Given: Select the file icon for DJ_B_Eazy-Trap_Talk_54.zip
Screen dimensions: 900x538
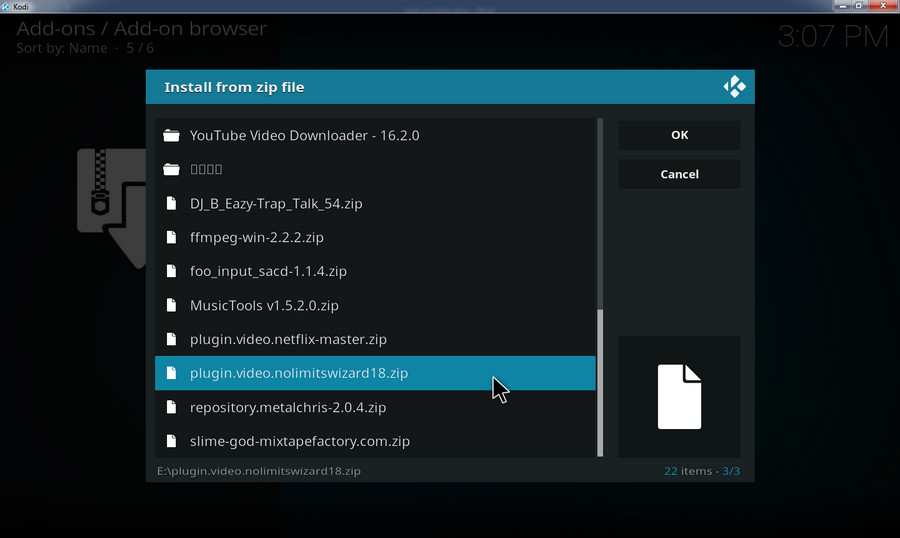Looking at the screenshot, I should pyautogui.click(x=171, y=203).
